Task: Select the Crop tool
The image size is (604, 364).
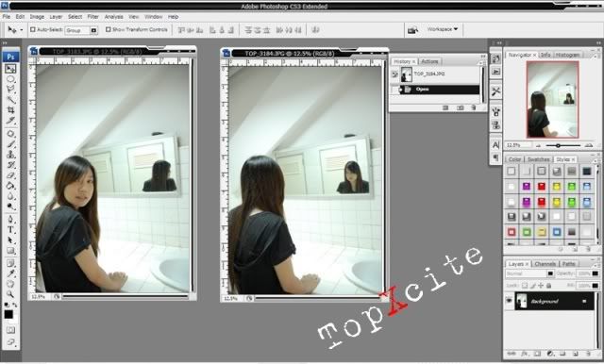Action: click(x=10, y=110)
